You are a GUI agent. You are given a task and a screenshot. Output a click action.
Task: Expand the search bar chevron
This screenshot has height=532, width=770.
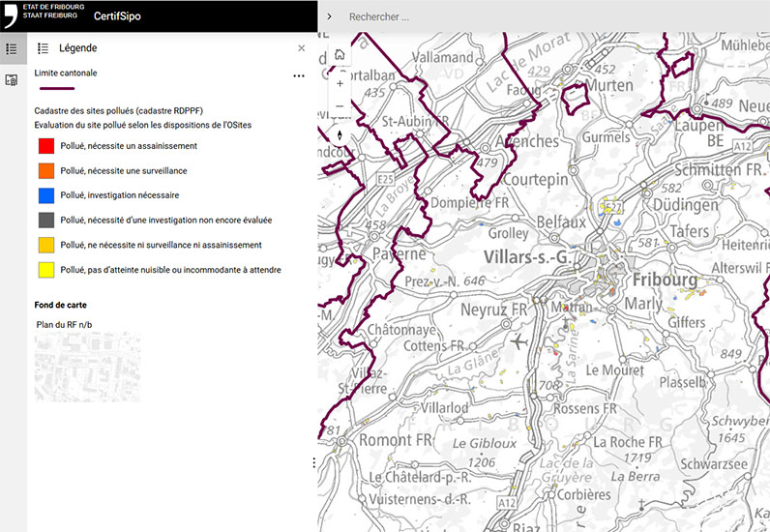click(x=330, y=16)
